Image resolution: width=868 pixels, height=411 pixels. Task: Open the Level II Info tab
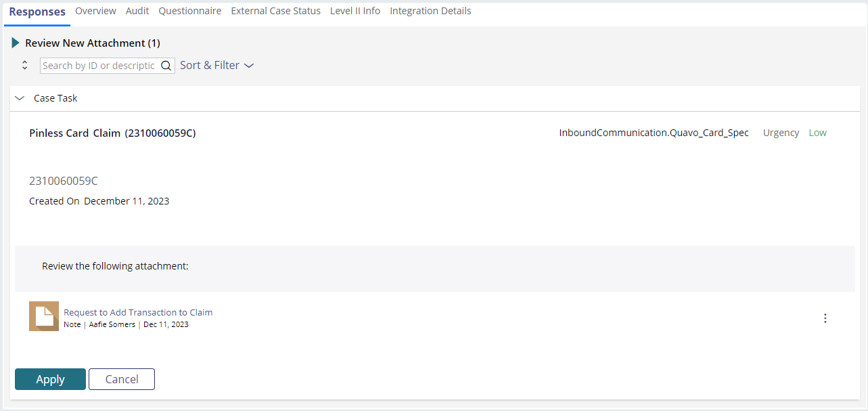(355, 11)
